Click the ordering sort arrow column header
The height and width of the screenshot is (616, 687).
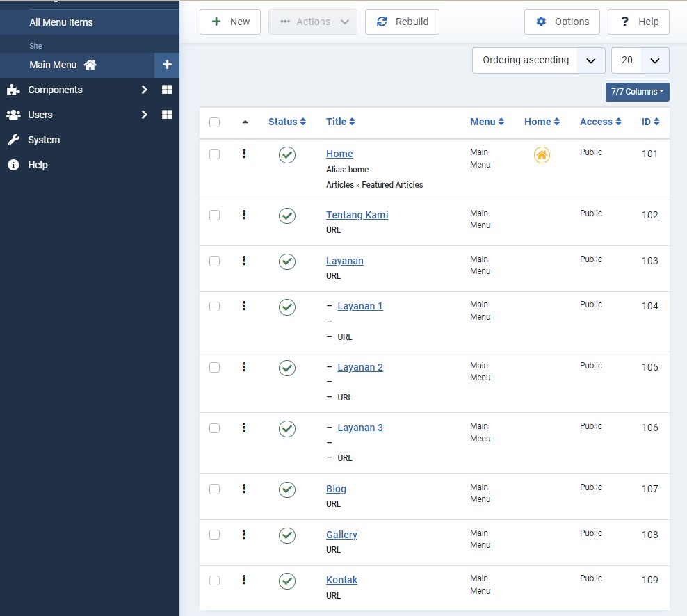point(245,122)
